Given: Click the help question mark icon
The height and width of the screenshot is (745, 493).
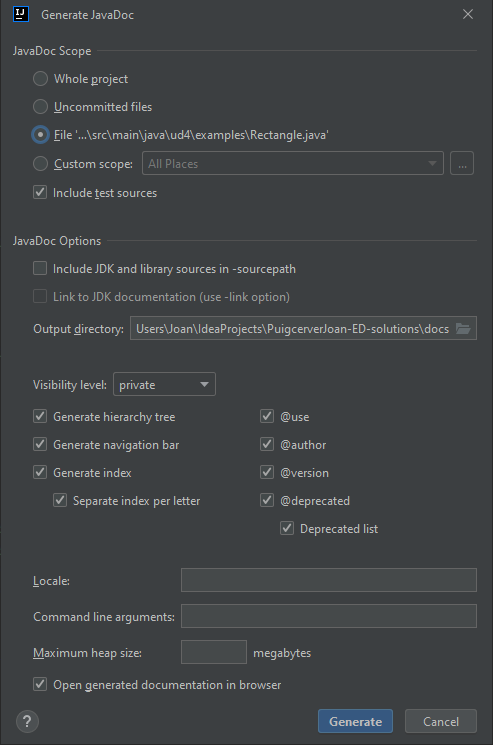Looking at the screenshot, I should click(27, 721).
